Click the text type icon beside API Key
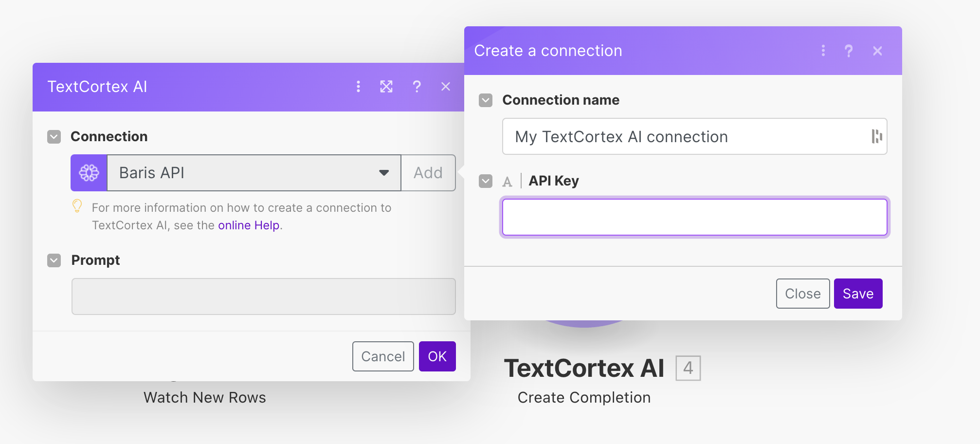 (508, 182)
